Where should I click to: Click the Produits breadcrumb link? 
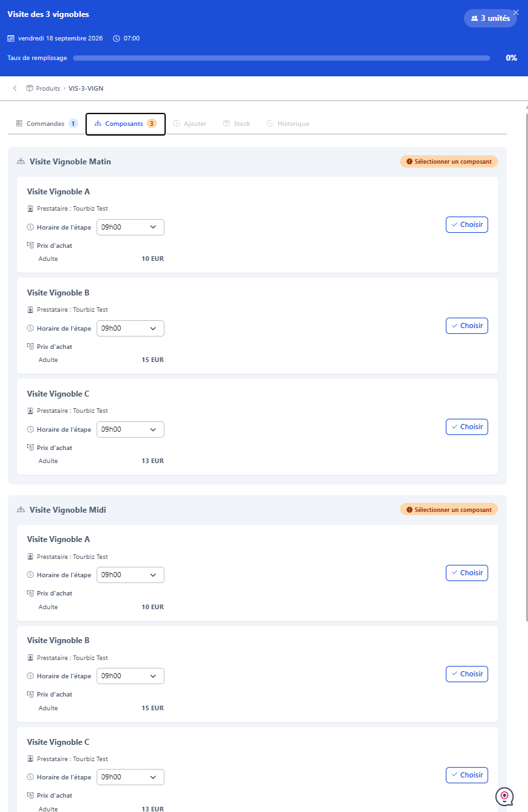click(x=48, y=88)
